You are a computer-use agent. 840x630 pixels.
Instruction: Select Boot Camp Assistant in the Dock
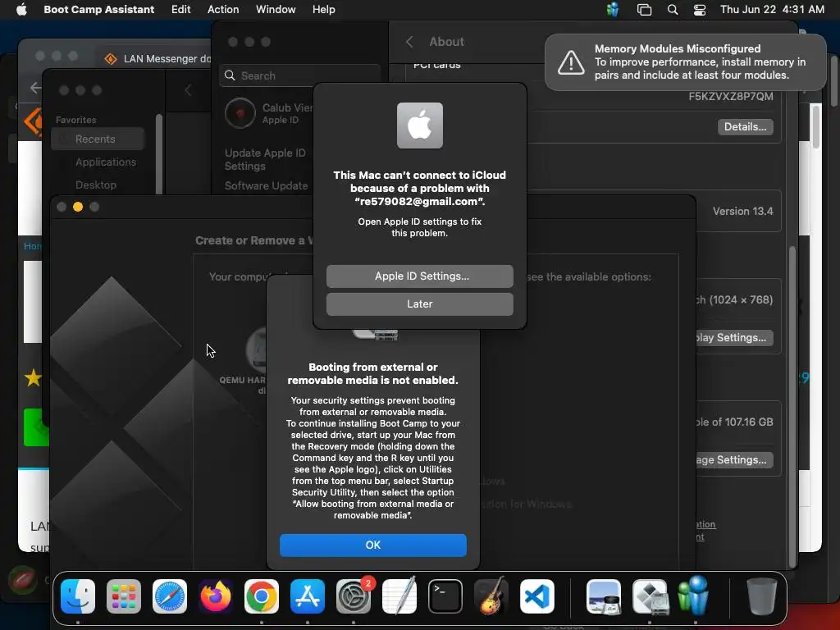point(650,596)
